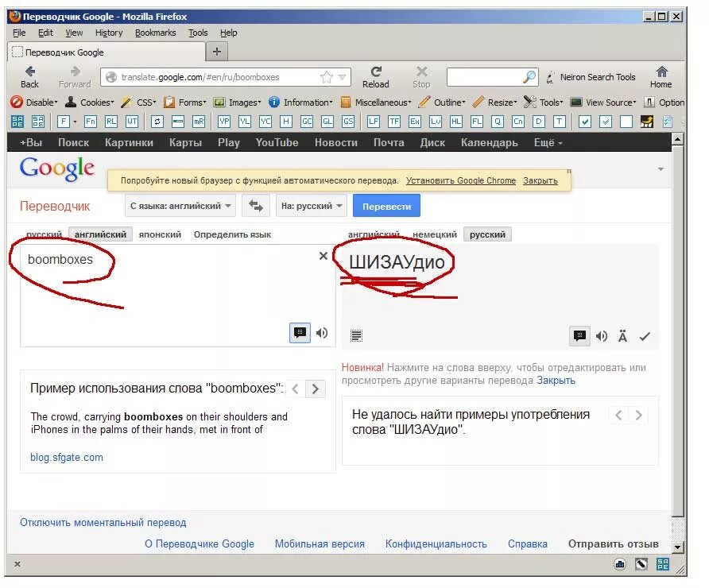Open the select-all lines icon under translation
The image size is (709, 588).
356,336
